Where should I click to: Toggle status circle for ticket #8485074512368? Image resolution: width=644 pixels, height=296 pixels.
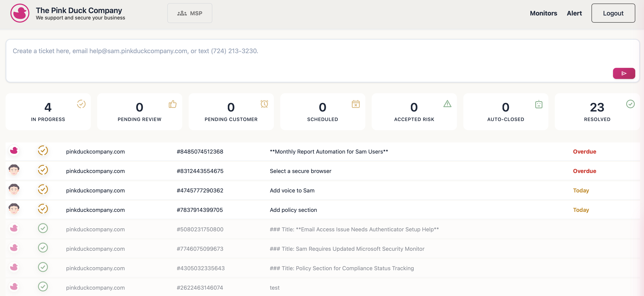tap(43, 151)
